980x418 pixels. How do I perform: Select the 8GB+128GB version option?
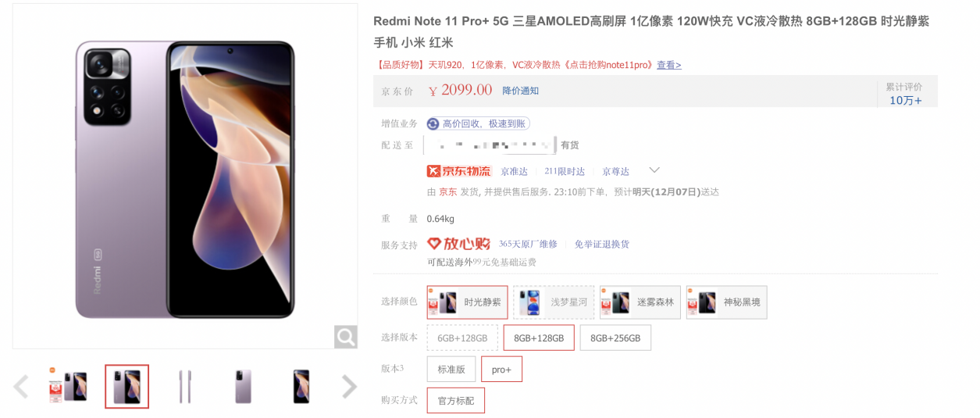tap(539, 338)
